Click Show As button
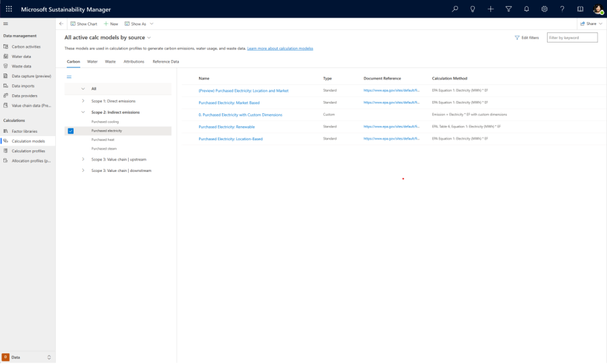This screenshot has width=607, height=364. coord(136,24)
